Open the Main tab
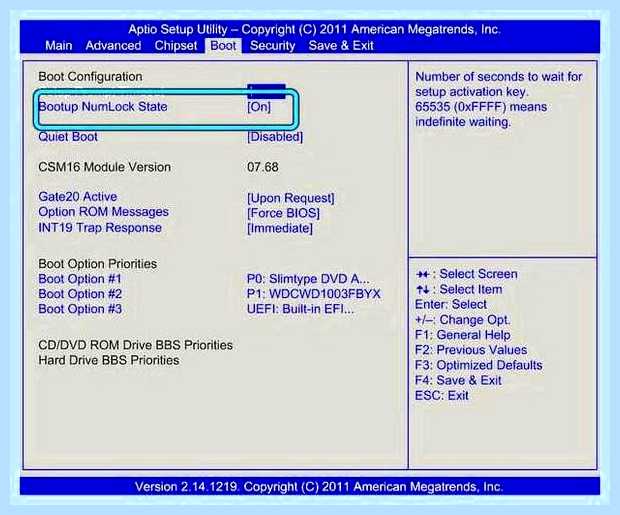The width and height of the screenshot is (620, 515). coord(59,45)
